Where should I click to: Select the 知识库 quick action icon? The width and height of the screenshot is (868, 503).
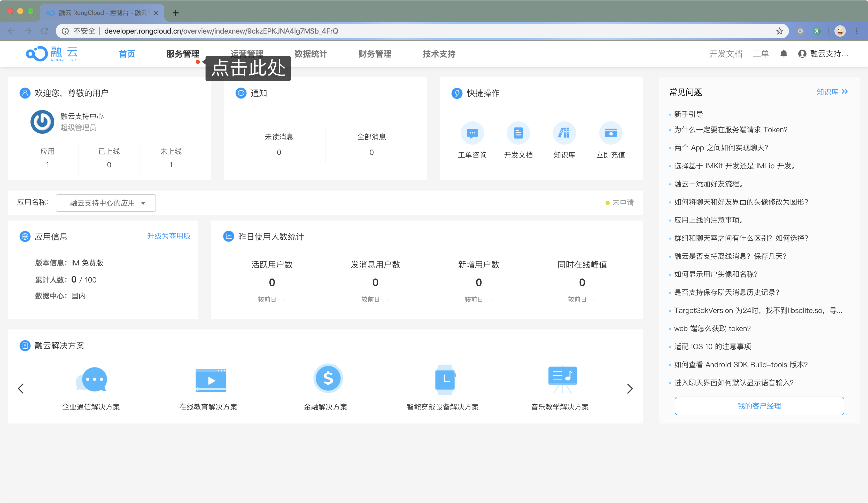[564, 133]
